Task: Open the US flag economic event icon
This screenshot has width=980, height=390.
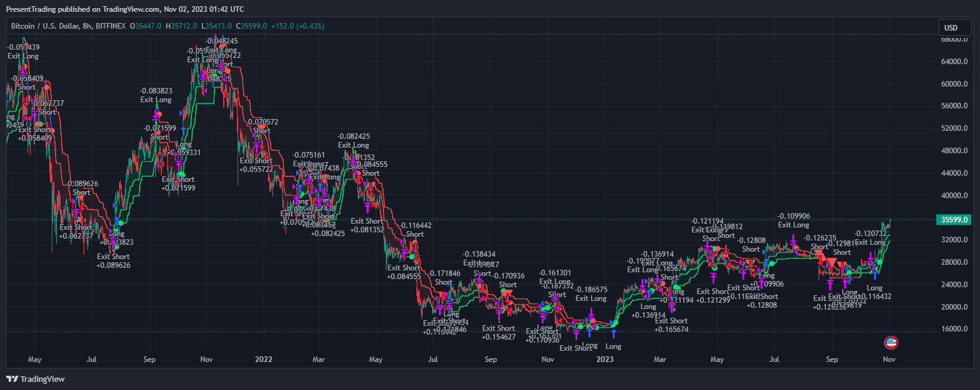Action: 891,342
